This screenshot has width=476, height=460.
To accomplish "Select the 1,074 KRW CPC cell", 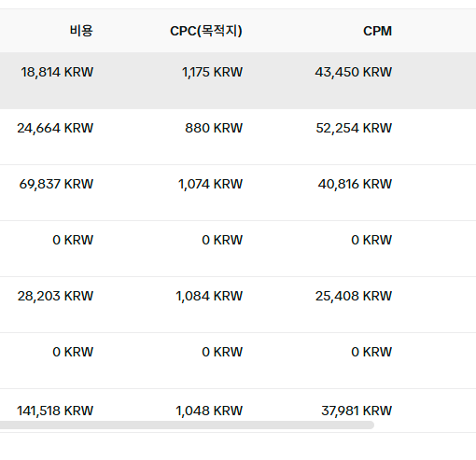I will (x=210, y=184).
